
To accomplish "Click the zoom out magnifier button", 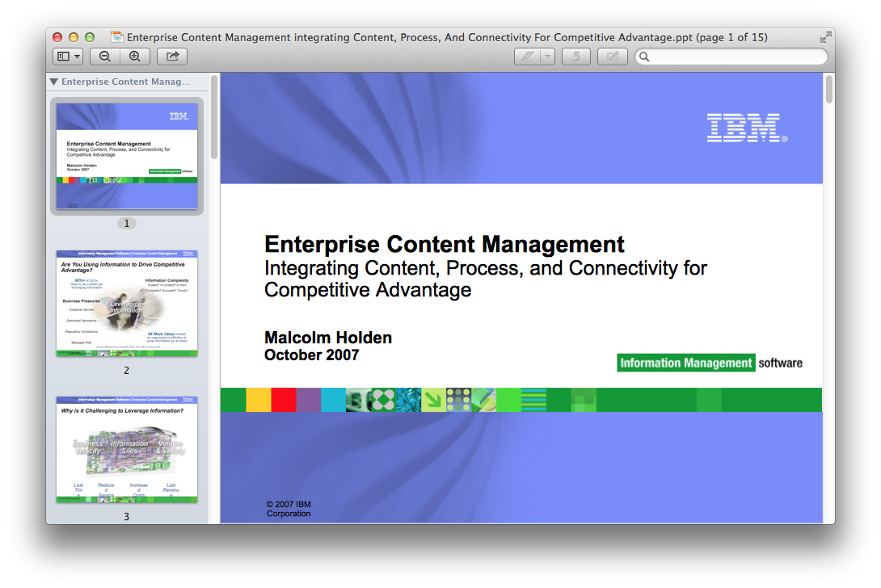I will pos(105,57).
